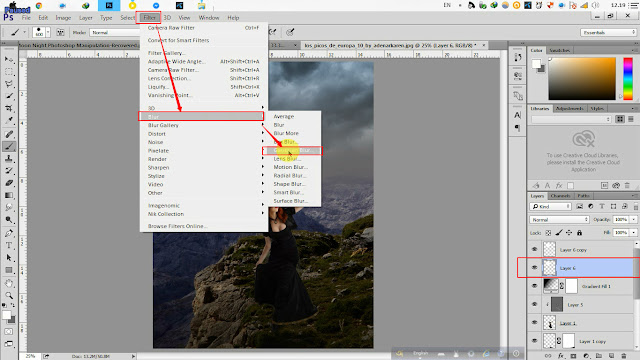This screenshot has height=360, width=640.
Task: Click the add layer style fx icon
Action: point(561,356)
